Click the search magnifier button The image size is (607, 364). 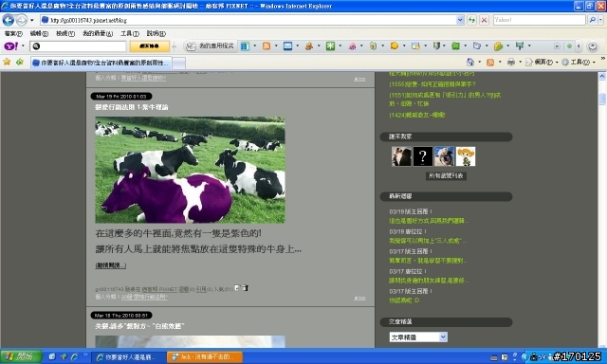(592, 20)
